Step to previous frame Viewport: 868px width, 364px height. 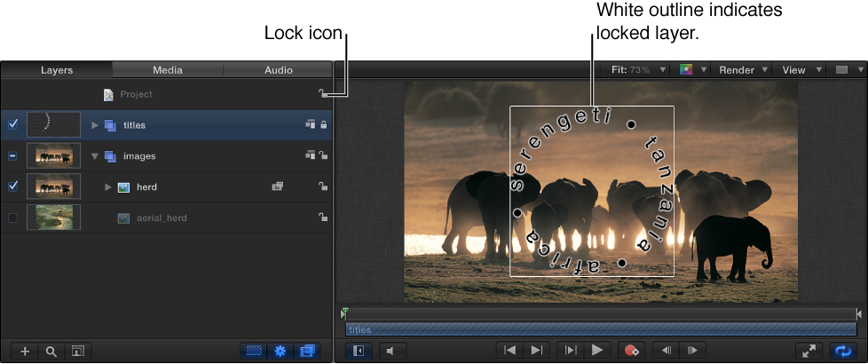pos(666,350)
